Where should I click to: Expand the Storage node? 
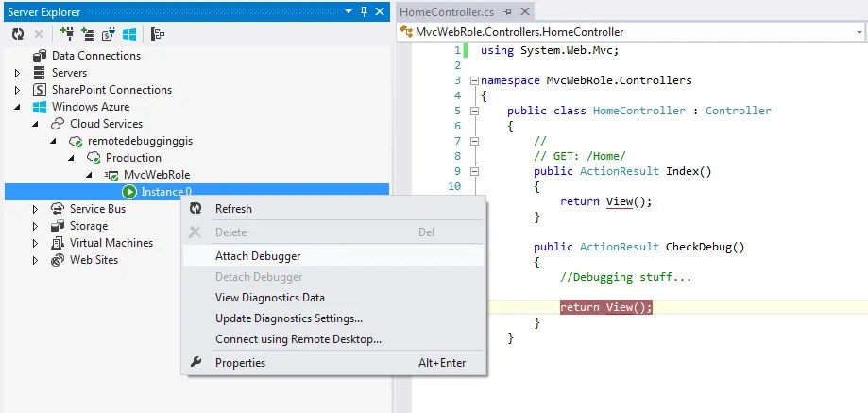[36, 226]
